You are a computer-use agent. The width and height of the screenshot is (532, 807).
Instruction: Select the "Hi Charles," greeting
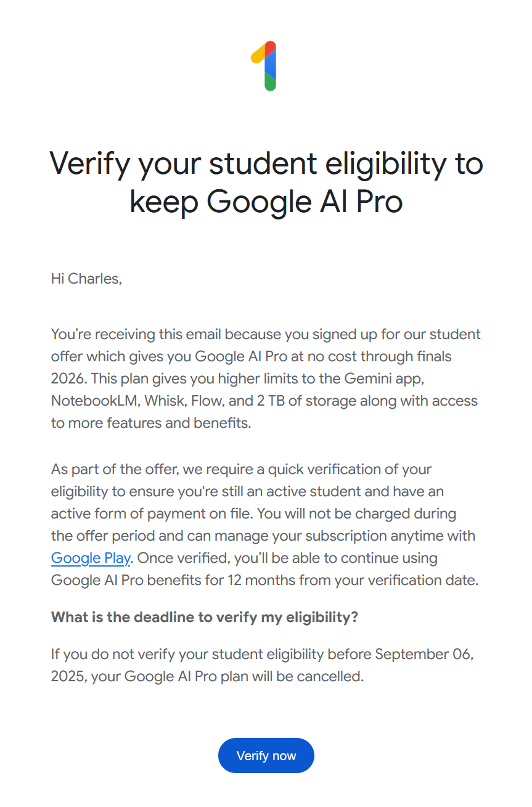86,279
